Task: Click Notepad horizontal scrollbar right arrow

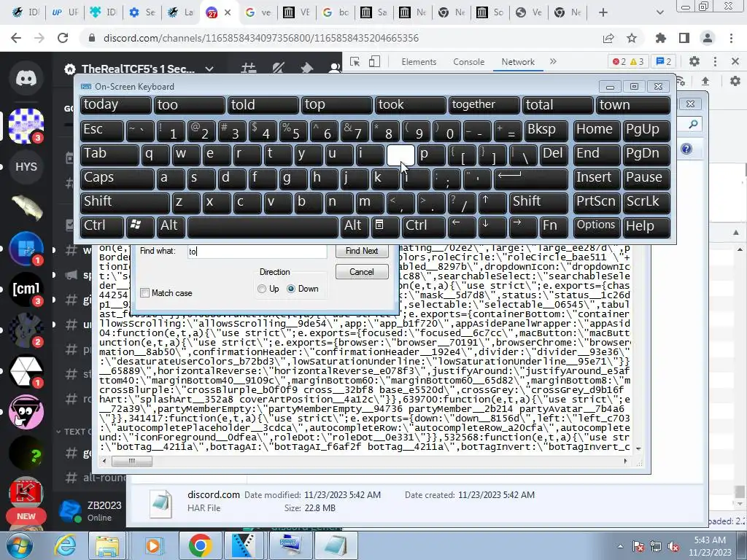Action: pos(625,461)
